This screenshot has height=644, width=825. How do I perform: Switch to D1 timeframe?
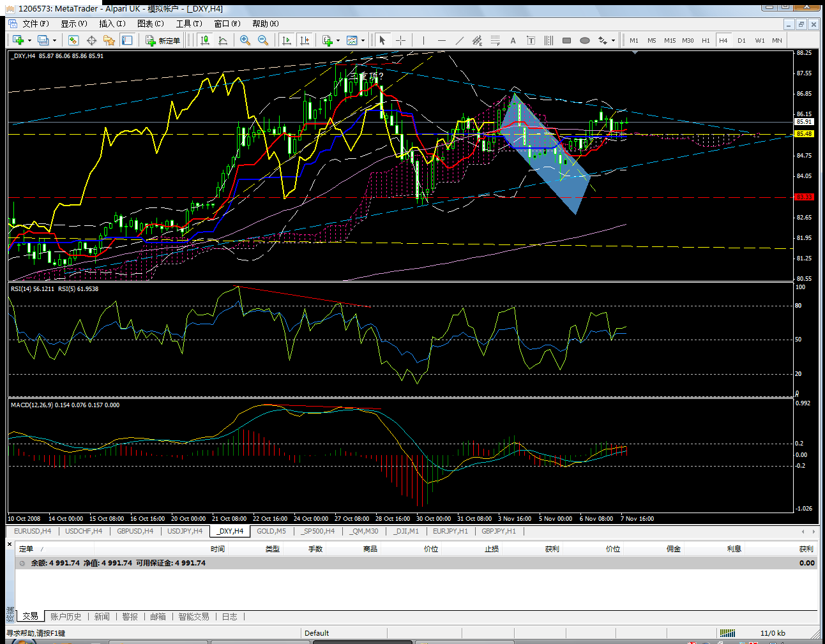coord(741,40)
